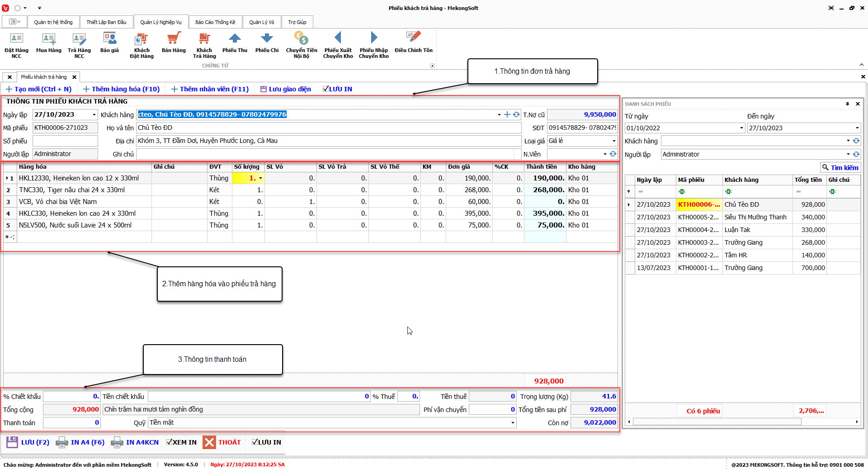Toggle LƯU IN checkbox beside THOÁT
This screenshot has width=868, height=469.
pos(255,442)
